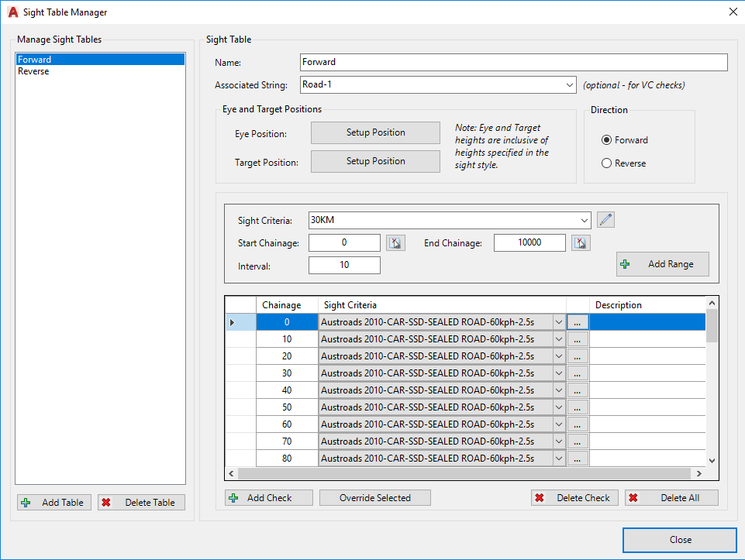Pick End Chainage from drawing icon
This screenshot has height=560, width=745.
point(580,243)
